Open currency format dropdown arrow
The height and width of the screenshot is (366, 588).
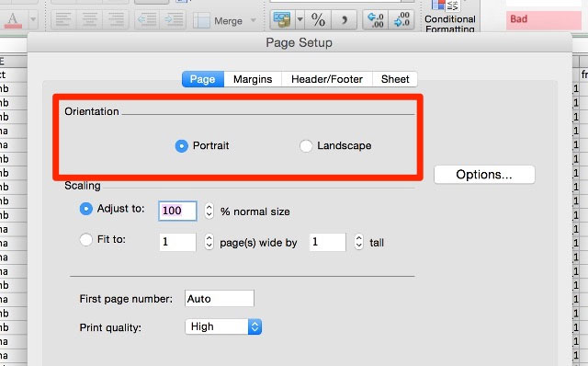tap(300, 19)
